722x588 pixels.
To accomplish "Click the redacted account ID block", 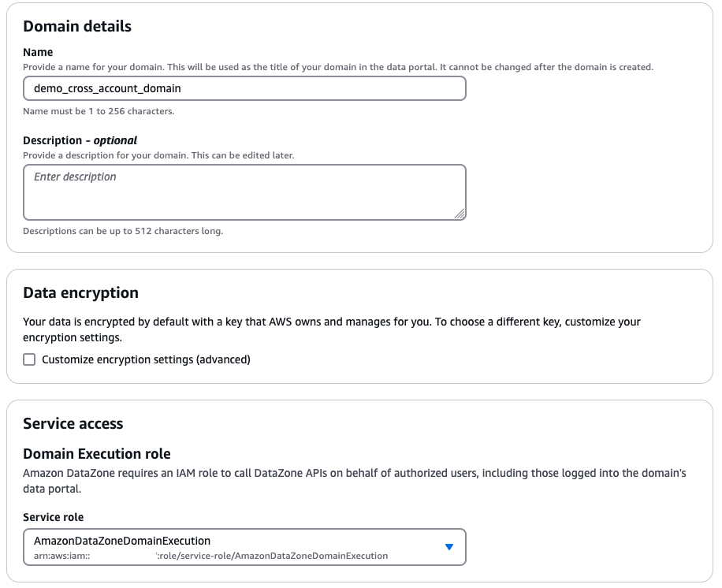I will [x=122, y=556].
